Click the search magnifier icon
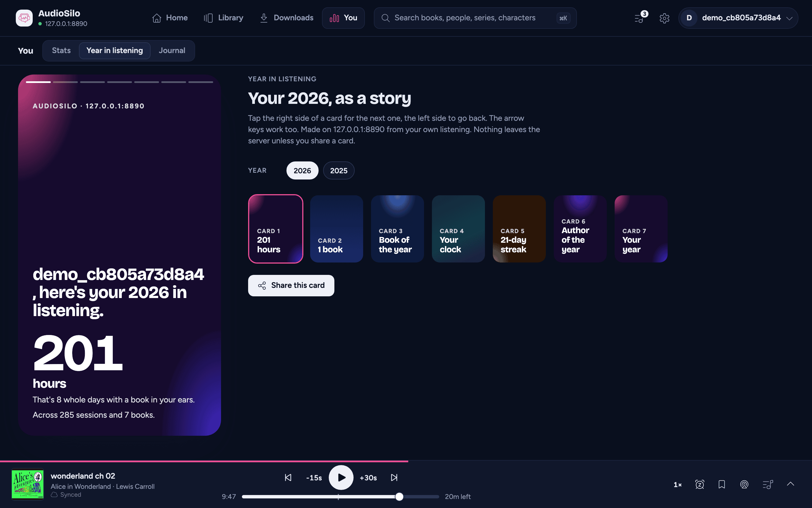 pyautogui.click(x=385, y=18)
